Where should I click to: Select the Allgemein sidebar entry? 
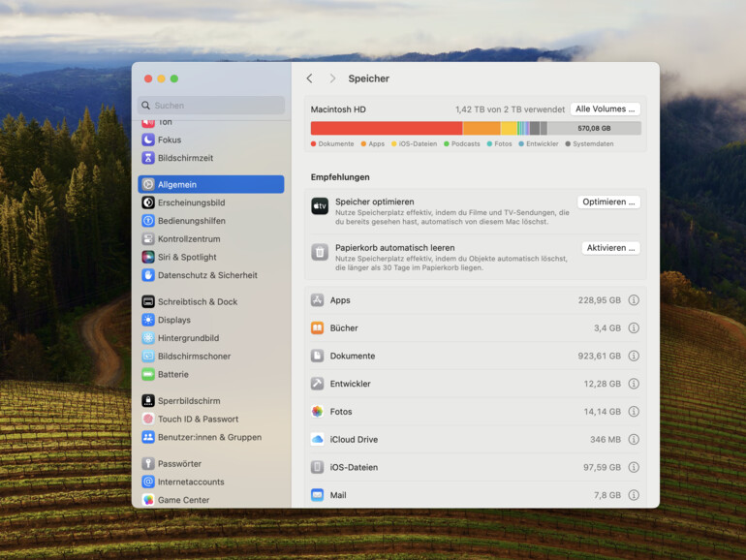[211, 185]
